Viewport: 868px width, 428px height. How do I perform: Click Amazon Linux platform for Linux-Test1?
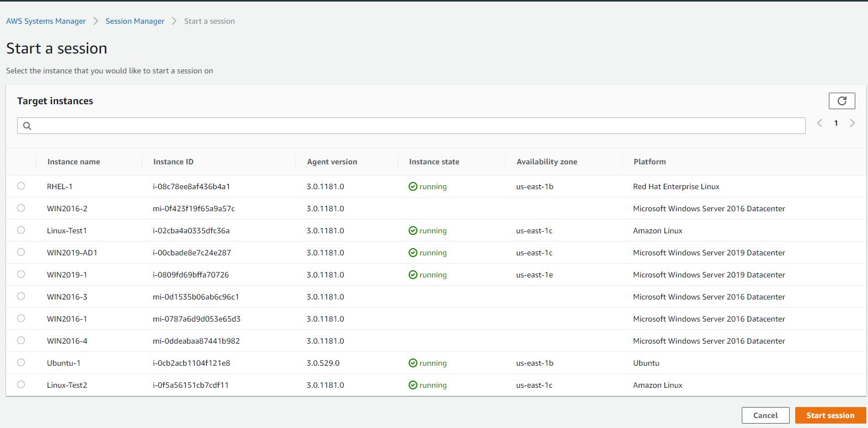pyautogui.click(x=657, y=231)
